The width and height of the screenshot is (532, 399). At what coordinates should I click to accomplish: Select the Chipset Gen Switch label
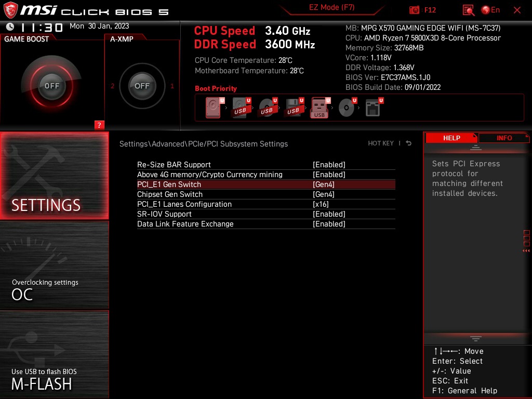[x=170, y=194]
